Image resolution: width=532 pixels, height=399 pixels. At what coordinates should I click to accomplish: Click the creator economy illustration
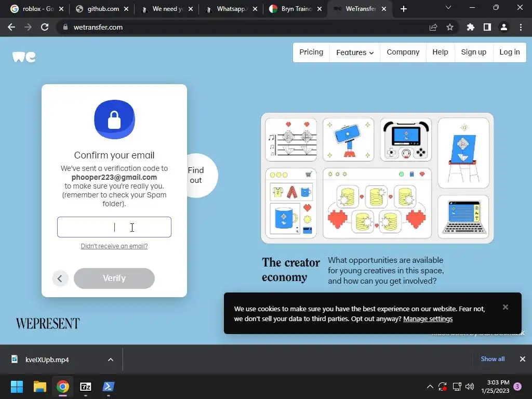tap(377, 178)
